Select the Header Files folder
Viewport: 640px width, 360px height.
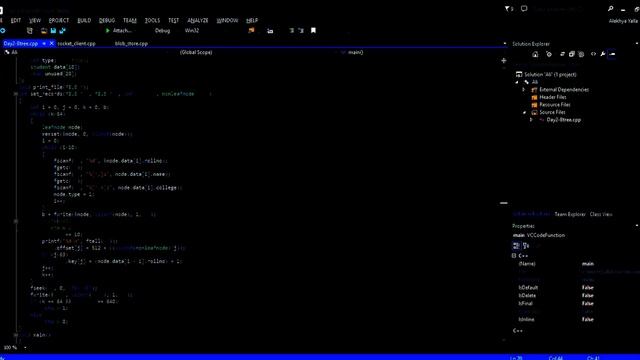[549, 97]
